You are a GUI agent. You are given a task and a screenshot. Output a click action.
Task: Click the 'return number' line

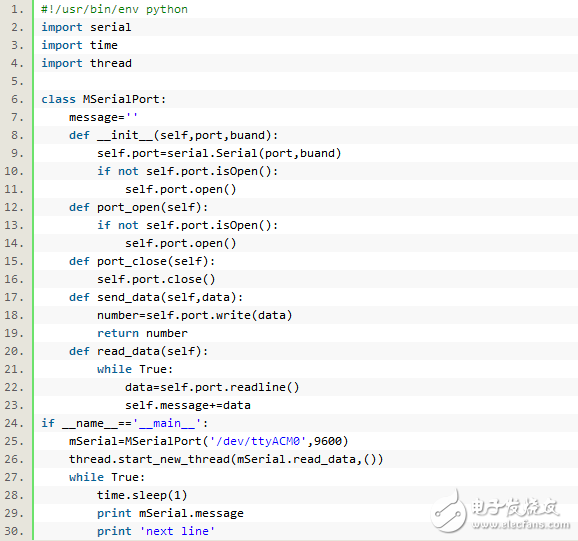(x=142, y=334)
